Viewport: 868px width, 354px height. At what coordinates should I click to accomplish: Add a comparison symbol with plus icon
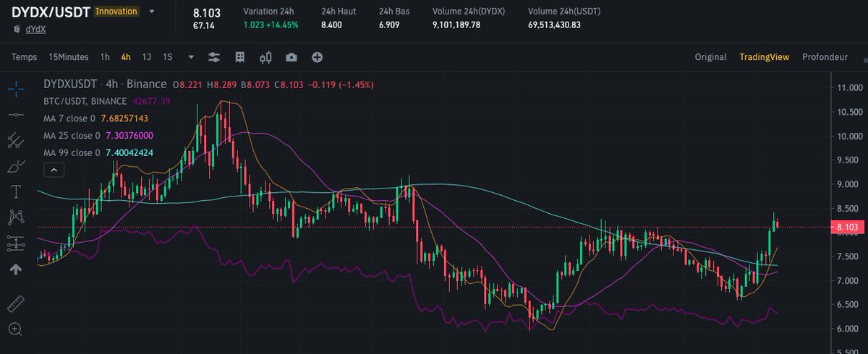pyautogui.click(x=317, y=57)
